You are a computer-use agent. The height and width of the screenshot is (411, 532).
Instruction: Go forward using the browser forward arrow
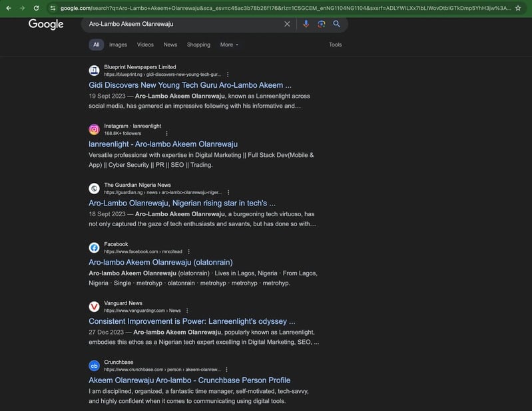click(22, 8)
